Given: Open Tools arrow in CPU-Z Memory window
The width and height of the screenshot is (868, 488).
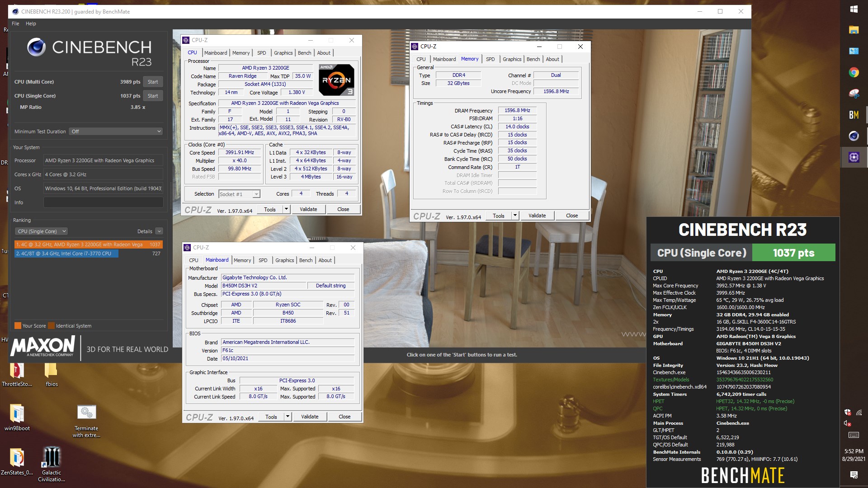Looking at the screenshot, I should coord(515,216).
